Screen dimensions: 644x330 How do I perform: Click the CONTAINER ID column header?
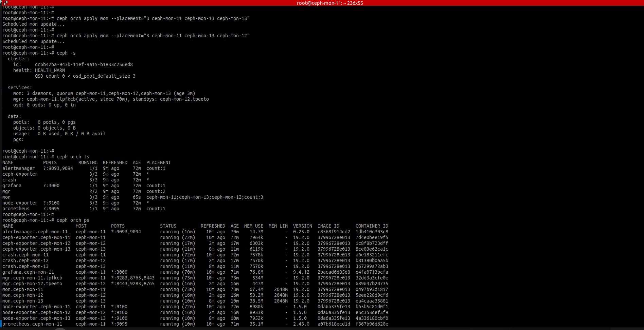(x=372, y=226)
